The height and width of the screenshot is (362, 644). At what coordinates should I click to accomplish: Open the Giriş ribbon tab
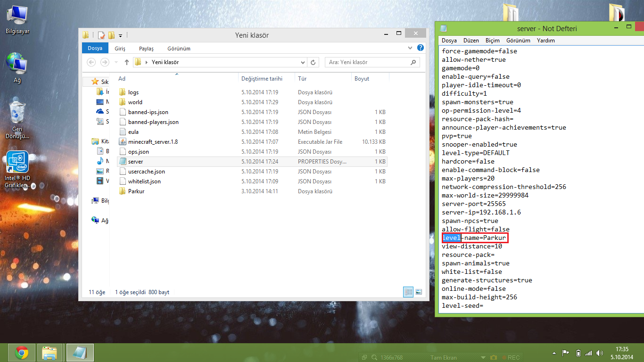pyautogui.click(x=120, y=48)
